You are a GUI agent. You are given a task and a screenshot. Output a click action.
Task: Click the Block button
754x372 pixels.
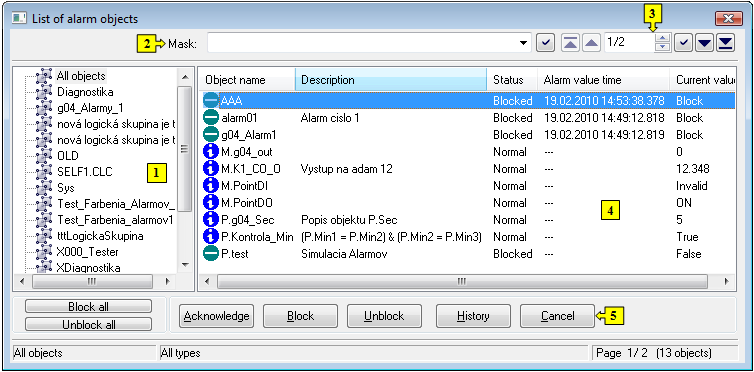[301, 316]
